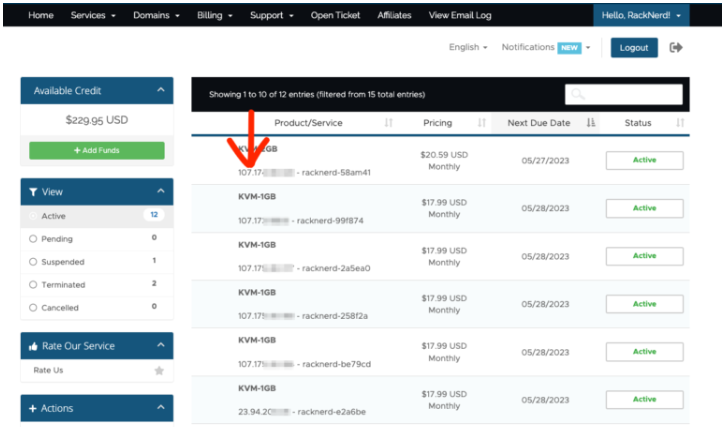The height and width of the screenshot is (427, 727).
Task: Collapse the View panel chevron
Action: [159, 191]
